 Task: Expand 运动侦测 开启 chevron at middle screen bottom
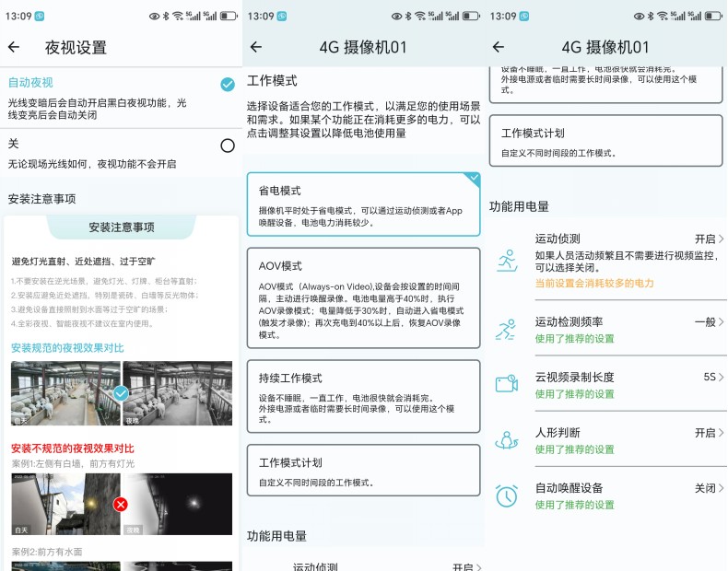coord(478,567)
